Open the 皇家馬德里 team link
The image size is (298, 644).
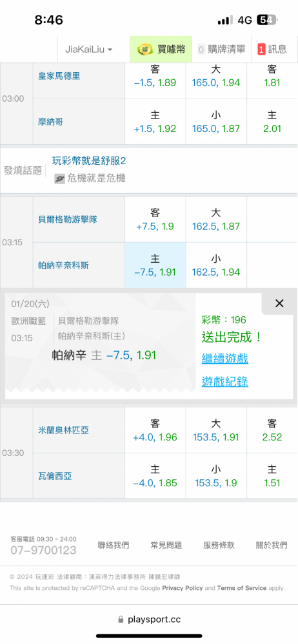pyautogui.click(x=59, y=76)
